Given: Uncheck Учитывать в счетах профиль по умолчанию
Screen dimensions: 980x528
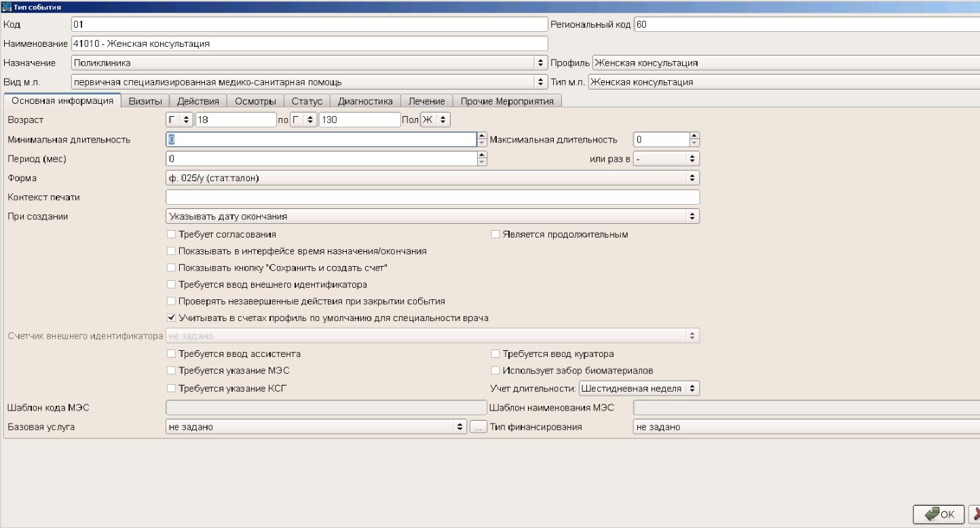Looking at the screenshot, I should click(x=171, y=318).
